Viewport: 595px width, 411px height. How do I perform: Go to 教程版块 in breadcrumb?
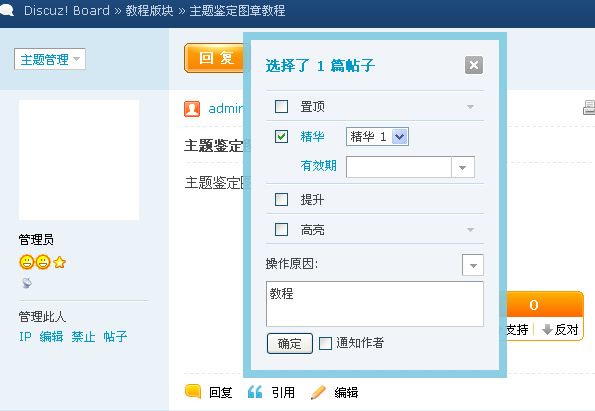[x=150, y=10]
